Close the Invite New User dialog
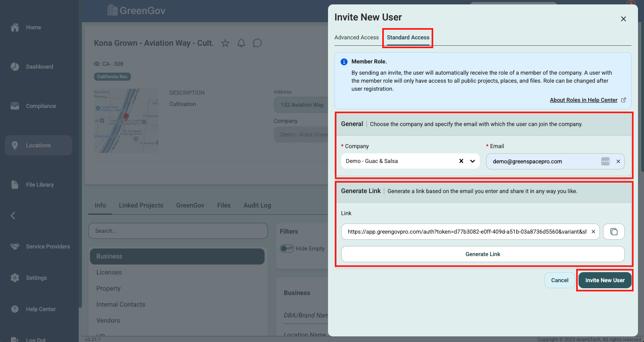 pos(624,19)
